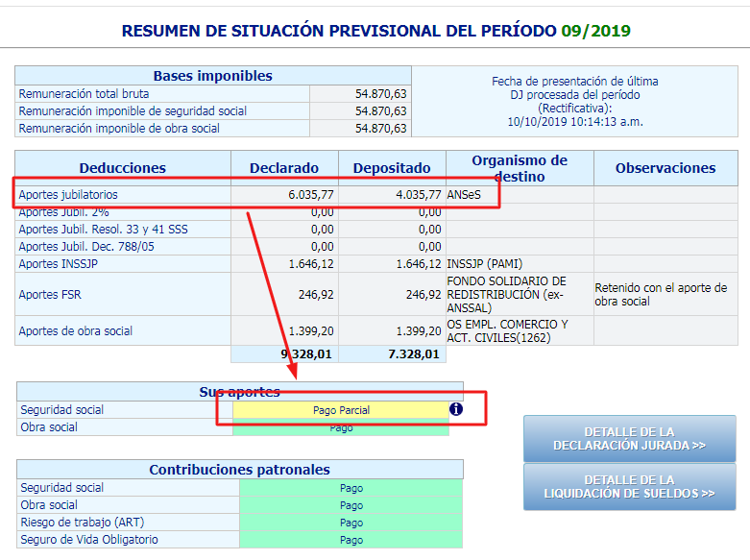Click the Organismo de destino header
The width and height of the screenshot is (750, 560).
pyautogui.click(x=519, y=168)
